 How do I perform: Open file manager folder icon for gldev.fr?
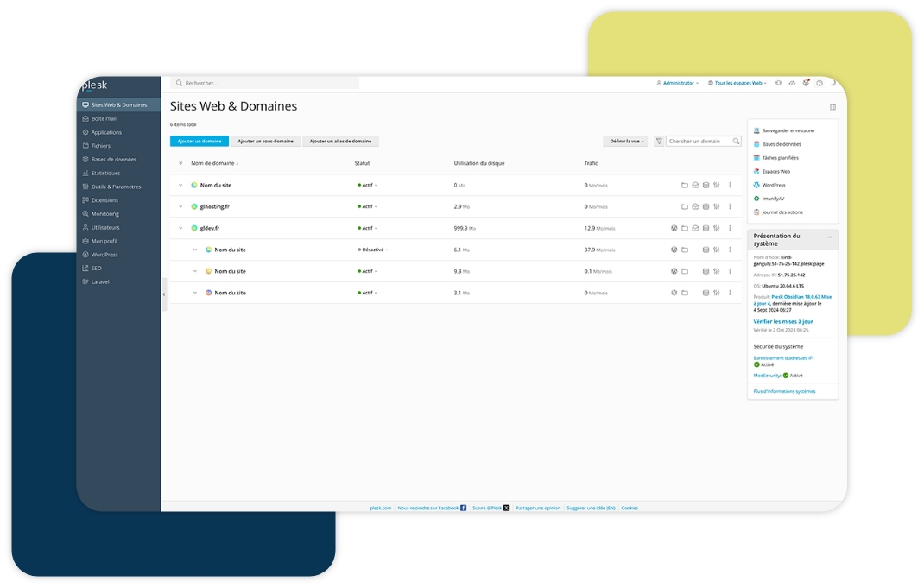click(x=685, y=228)
